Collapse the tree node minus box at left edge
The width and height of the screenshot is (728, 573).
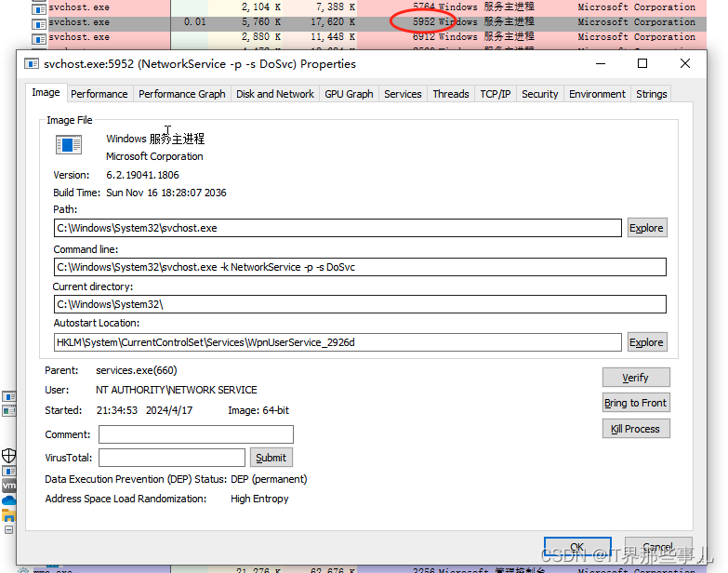[8, 530]
